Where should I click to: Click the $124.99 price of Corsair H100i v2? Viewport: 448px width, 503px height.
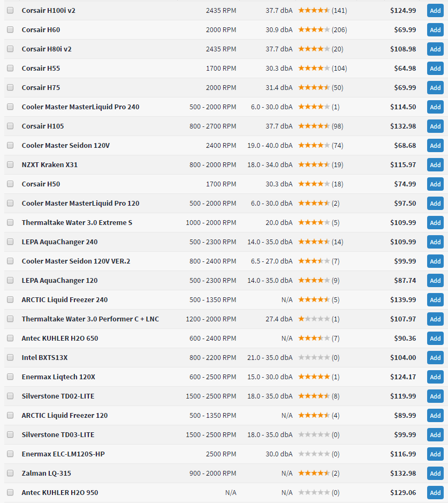(x=403, y=10)
